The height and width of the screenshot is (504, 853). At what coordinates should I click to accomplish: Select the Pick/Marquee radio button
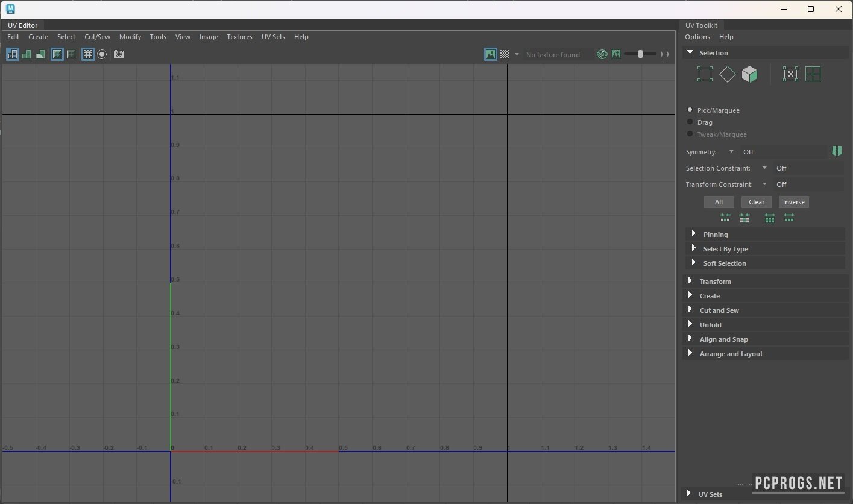pos(690,110)
